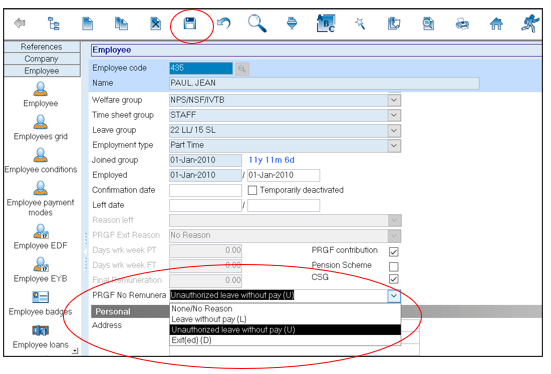Open the Employment type dropdown arrow
This screenshot has height=374, width=551.
(x=394, y=145)
